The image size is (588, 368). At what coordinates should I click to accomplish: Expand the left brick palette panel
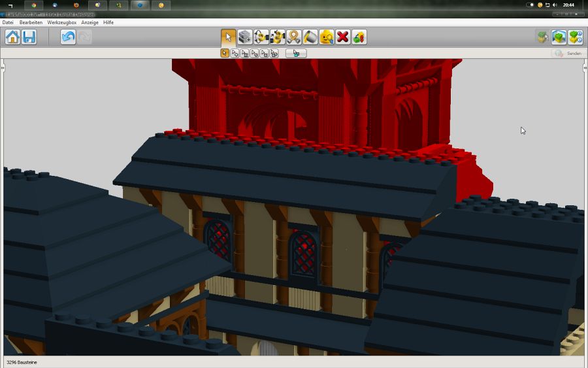coord(3,67)
